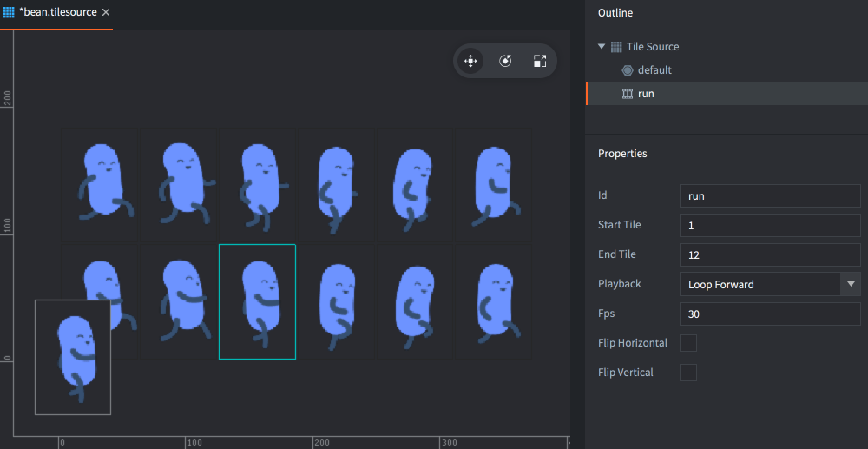Screen dimensions: 868x449
Task: Click the Fps value field
Action: coord(769,314)
